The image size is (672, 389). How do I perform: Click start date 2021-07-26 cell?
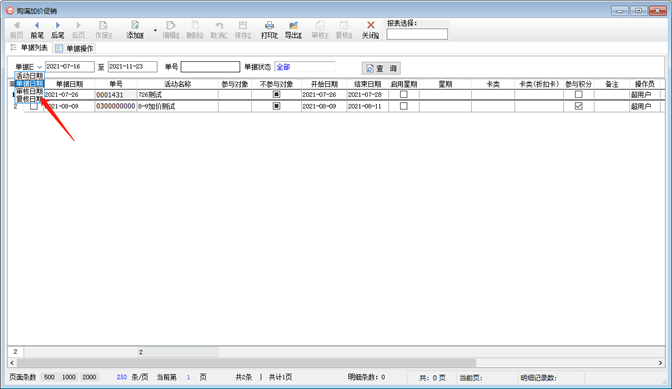324,95
